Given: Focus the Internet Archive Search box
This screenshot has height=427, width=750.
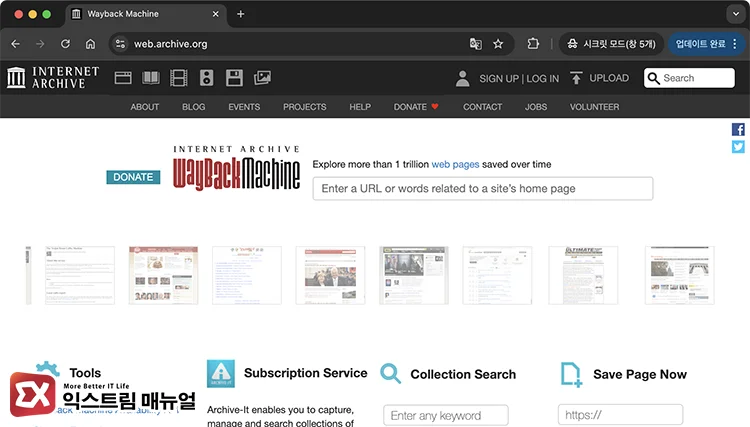Looking at the screenshot, I should tap(689, 78).
